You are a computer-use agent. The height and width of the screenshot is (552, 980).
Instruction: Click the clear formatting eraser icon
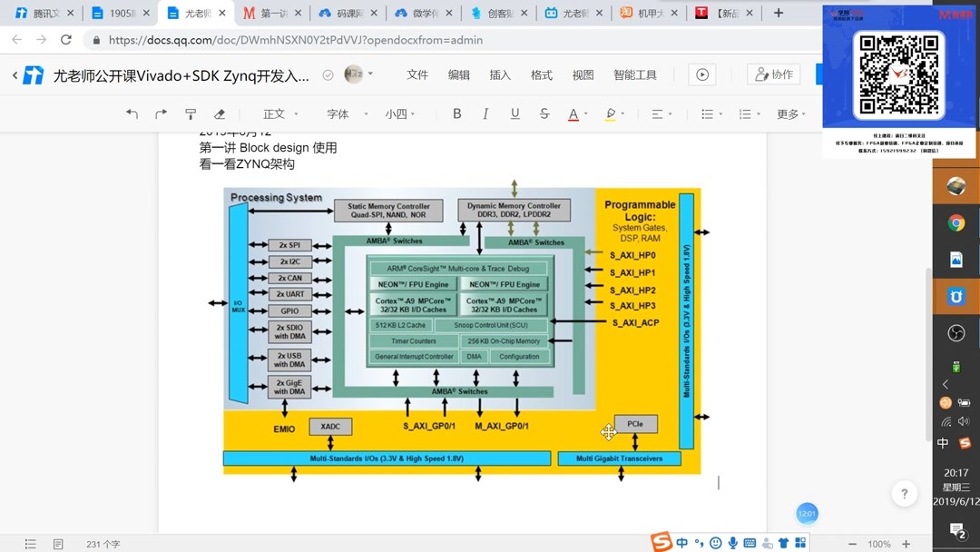(x=219, y=113)
